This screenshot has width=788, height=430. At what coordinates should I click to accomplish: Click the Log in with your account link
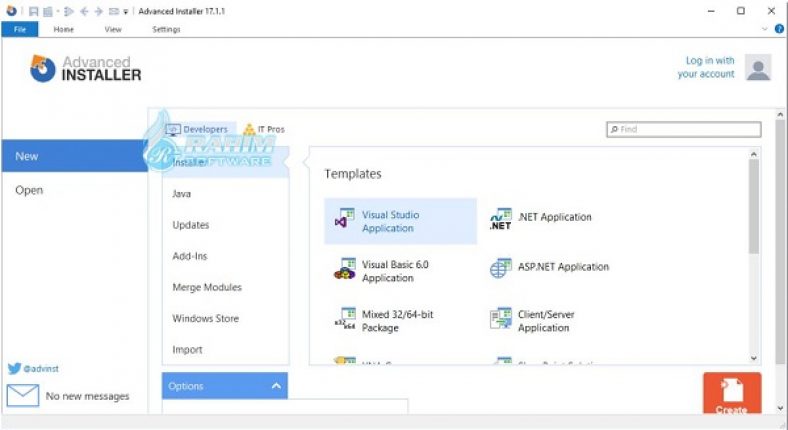tap(706, 67)
